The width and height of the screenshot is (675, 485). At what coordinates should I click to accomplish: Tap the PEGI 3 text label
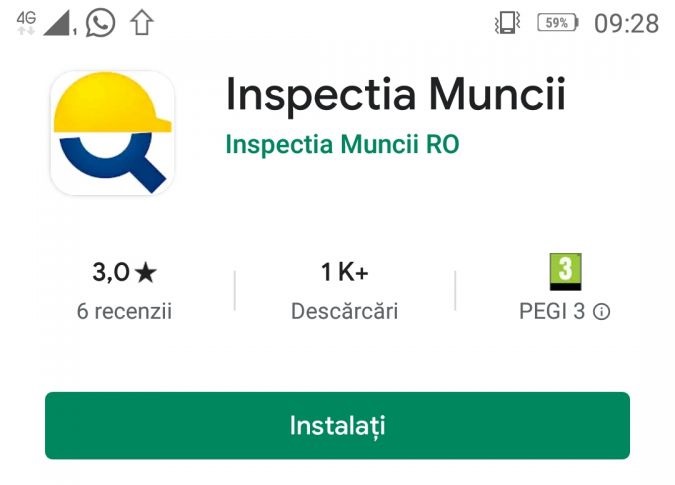[552, 311]
